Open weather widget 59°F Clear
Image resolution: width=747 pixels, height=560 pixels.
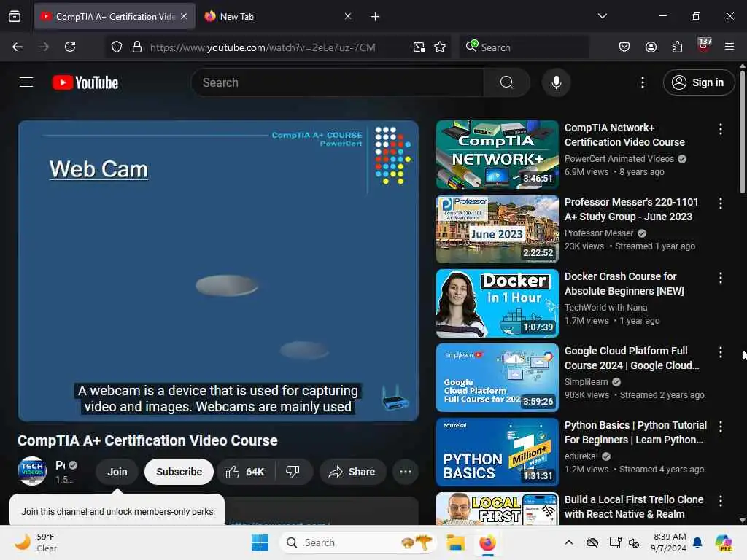[x=36, y=542]
